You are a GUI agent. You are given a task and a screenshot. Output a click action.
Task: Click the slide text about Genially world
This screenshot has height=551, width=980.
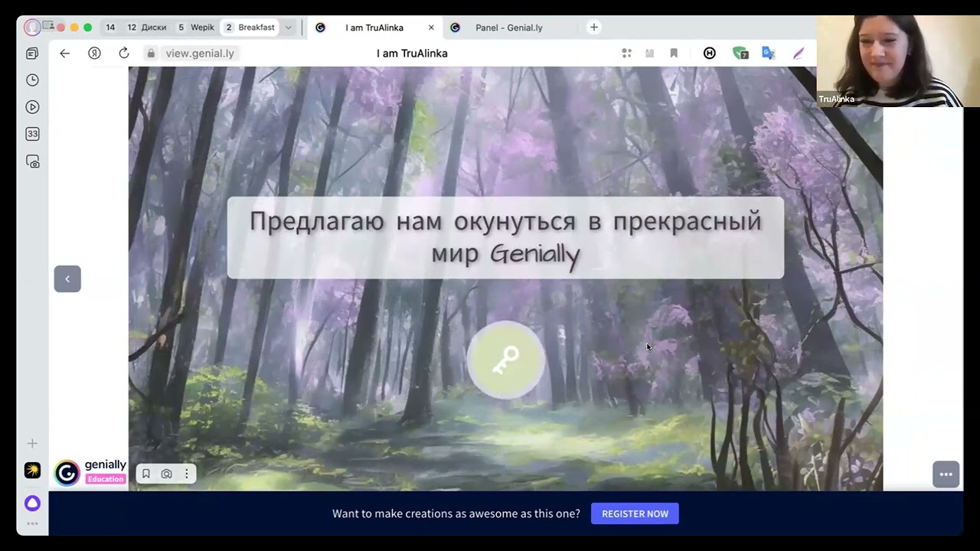(x=505, y=237)
